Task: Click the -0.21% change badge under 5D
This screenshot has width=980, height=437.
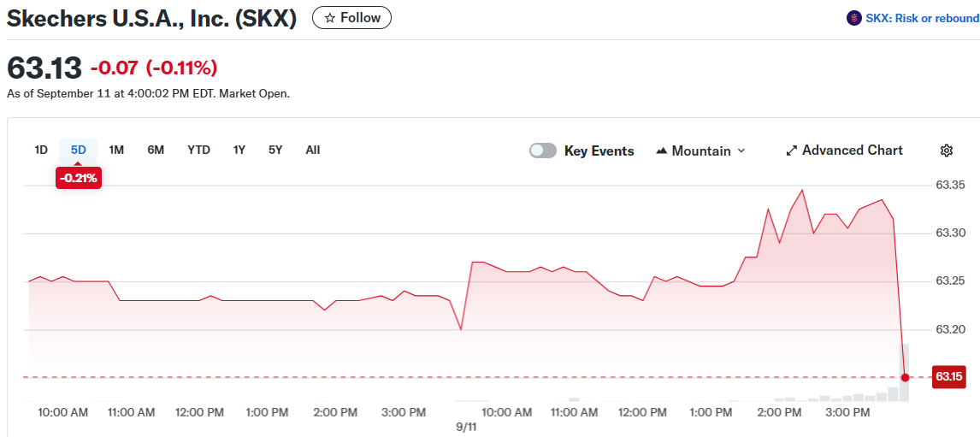Action: tap(78, 178)
